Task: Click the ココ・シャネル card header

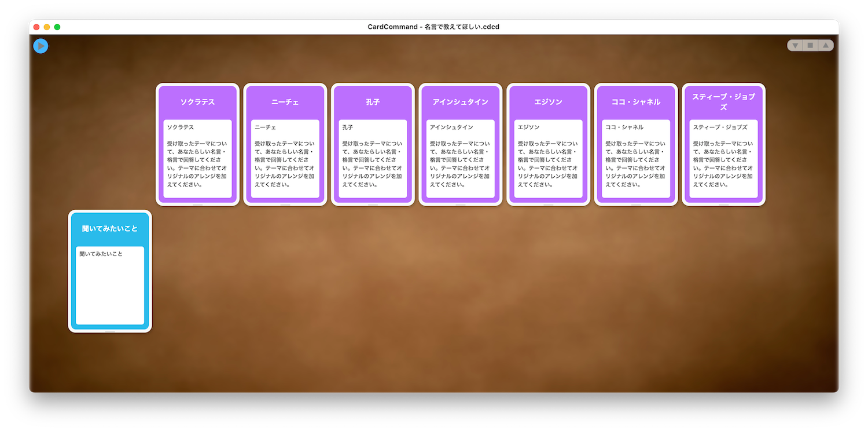Action: tap(636, 102)
